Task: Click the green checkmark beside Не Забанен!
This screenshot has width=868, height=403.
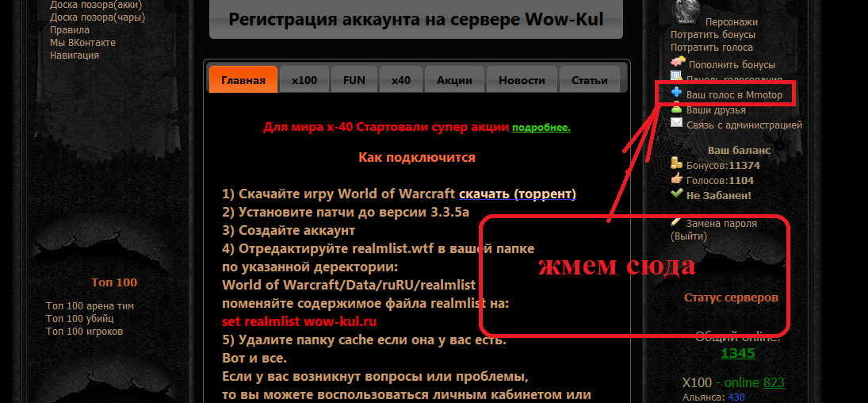Action: click(676, 194)
